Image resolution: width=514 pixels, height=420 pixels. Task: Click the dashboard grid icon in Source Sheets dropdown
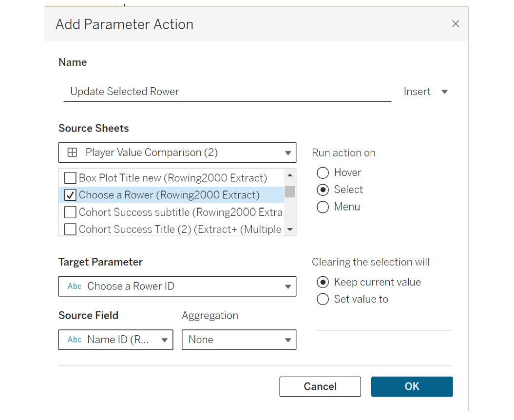pyautogui.click(x=72, y=153)
